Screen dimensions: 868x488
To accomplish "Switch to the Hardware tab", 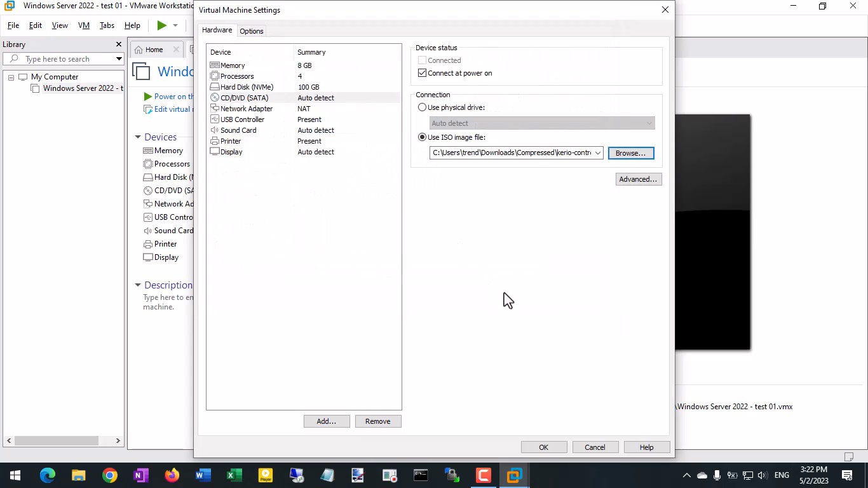I will (x=217, y=30).
